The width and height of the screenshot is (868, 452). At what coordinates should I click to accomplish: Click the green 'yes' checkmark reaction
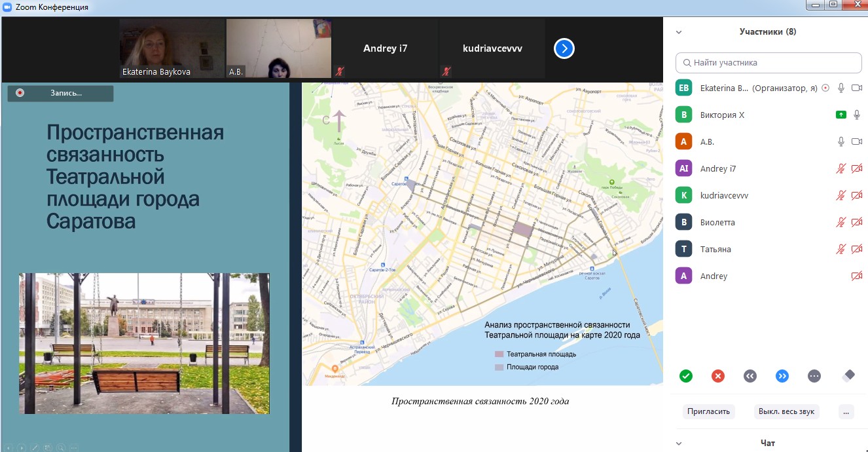(x=685, y=376)
